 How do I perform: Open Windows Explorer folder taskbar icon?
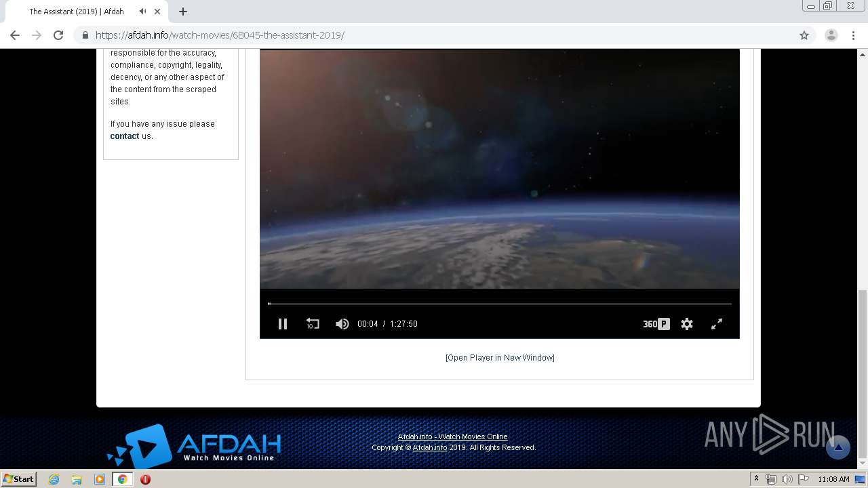coord(77,479)
